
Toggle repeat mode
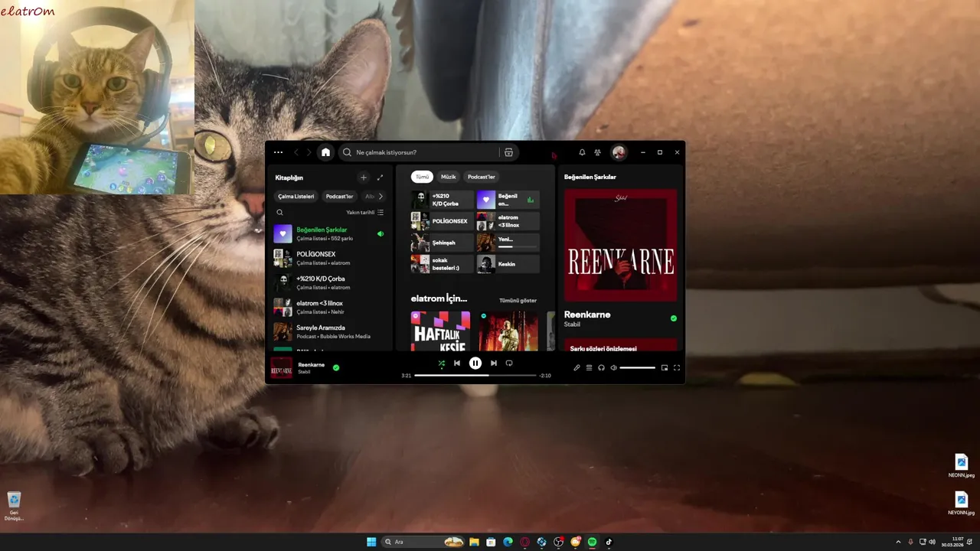508,364
